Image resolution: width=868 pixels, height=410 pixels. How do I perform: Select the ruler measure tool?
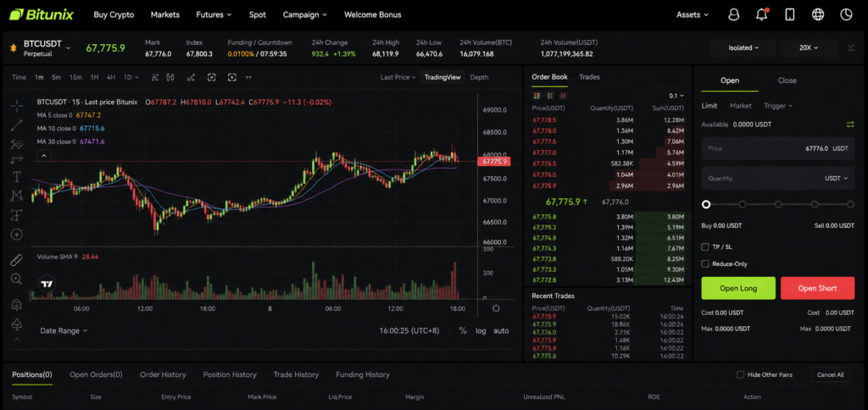pyautogui.click(x=17, y=259)
